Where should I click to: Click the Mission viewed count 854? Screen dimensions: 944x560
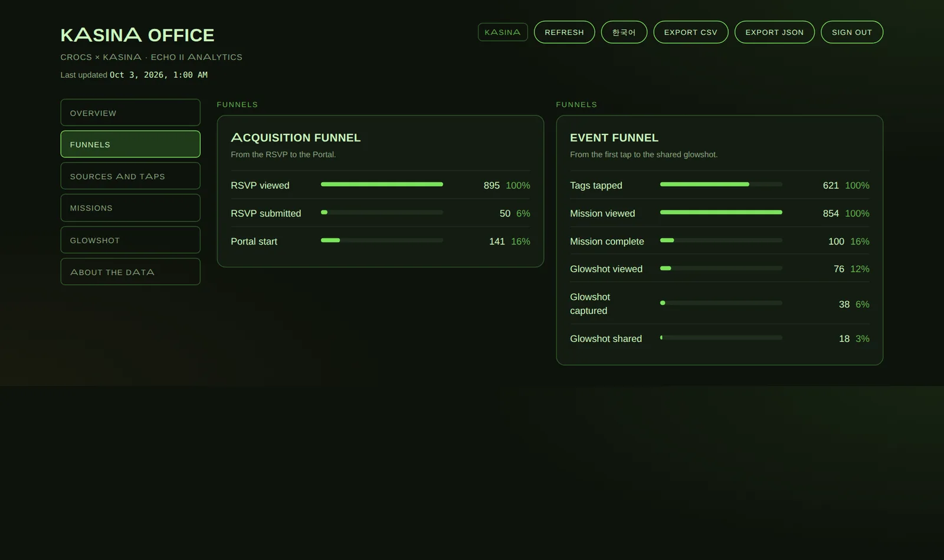831,213
